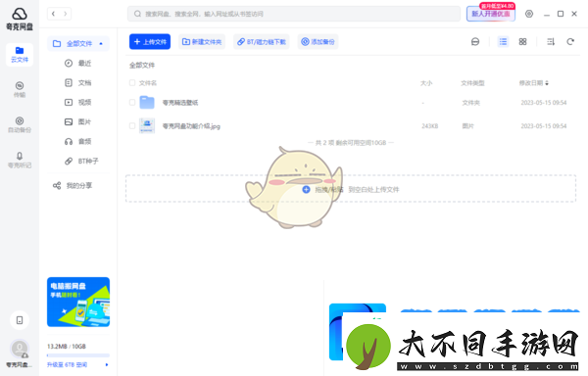Open the 夸克听记 voice notes section
Screen dimensions: 588x376
(x=20, y=160)
